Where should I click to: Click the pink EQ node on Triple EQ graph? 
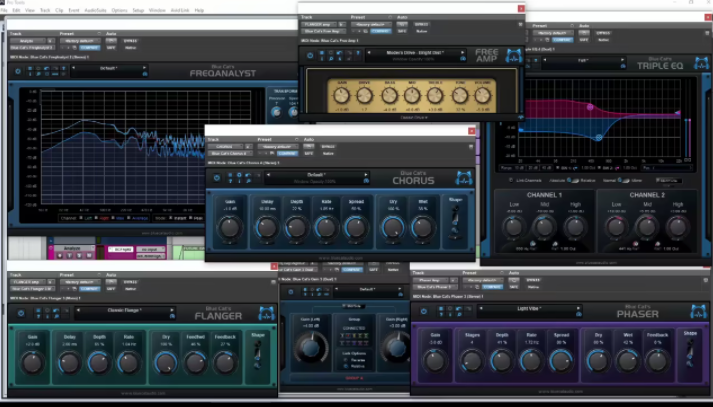pyautogui.click(x=590, y=107)
